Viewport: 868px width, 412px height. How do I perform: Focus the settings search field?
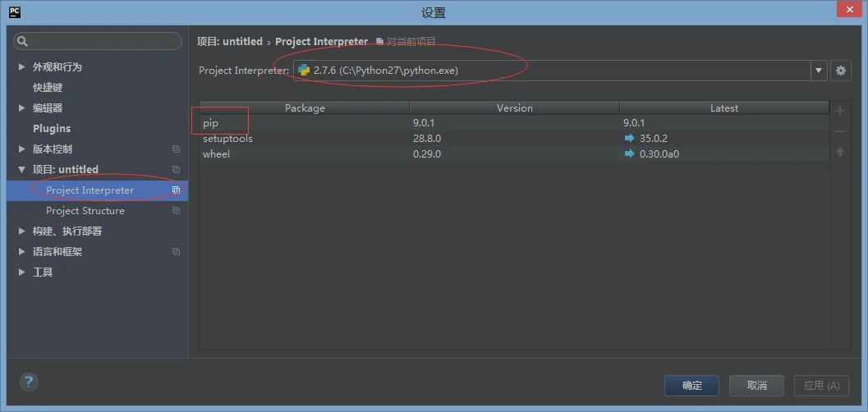(98, 42)
